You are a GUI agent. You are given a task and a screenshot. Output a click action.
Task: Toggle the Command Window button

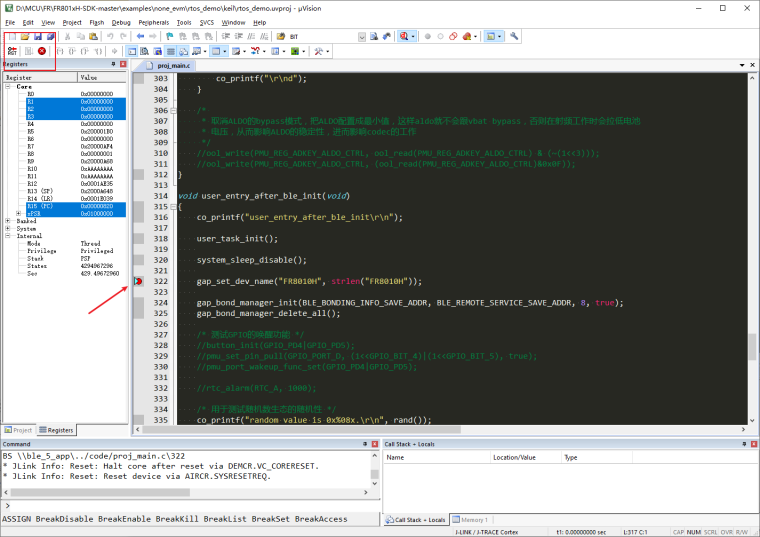[x=131, y=51]
